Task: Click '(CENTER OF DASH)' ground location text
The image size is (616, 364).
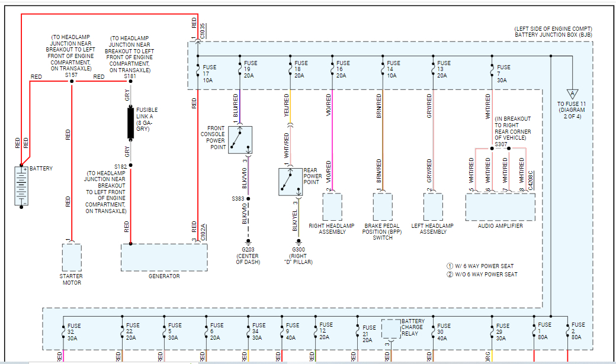Action: (x=248, y=259)
